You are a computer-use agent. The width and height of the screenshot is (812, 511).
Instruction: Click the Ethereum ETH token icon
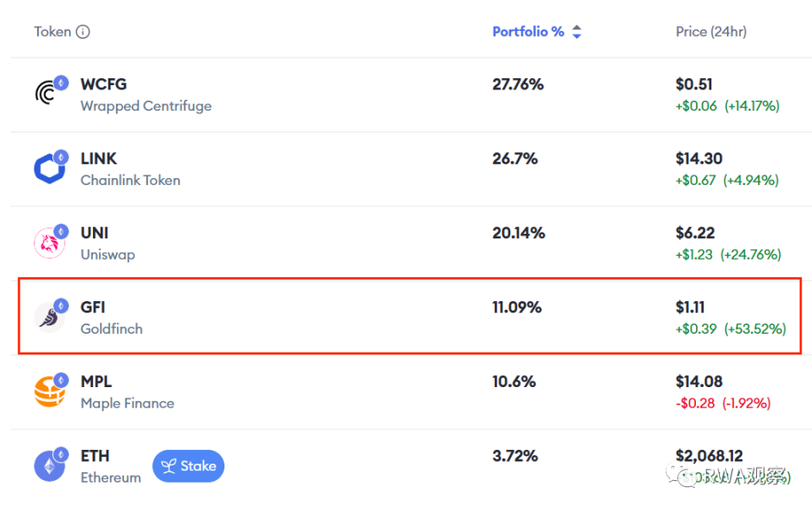49,465
